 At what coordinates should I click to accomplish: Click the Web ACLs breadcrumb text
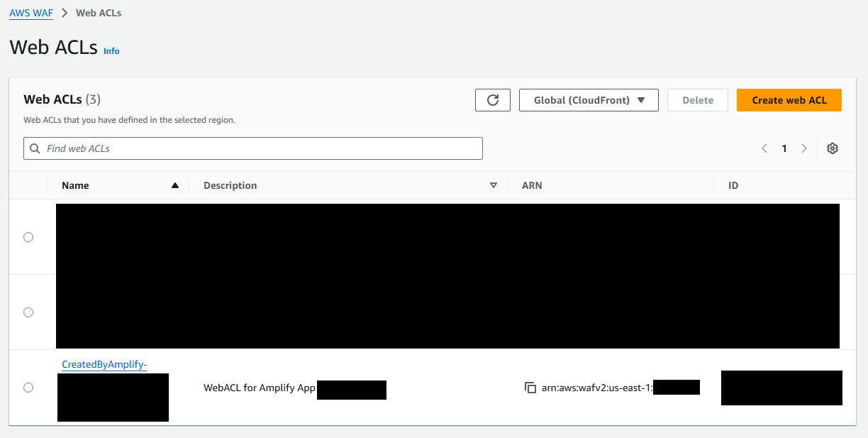pyautogui.click(x=99, y=13)
